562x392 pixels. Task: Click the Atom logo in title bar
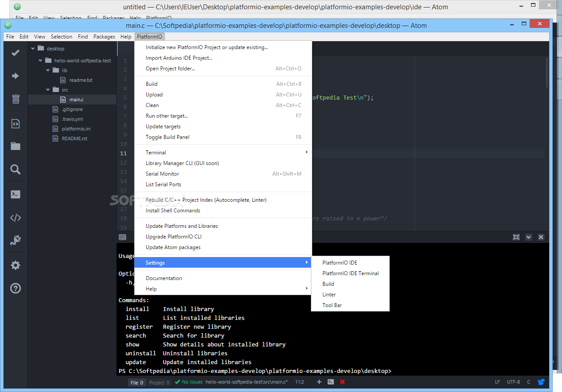tap(8, 25)
